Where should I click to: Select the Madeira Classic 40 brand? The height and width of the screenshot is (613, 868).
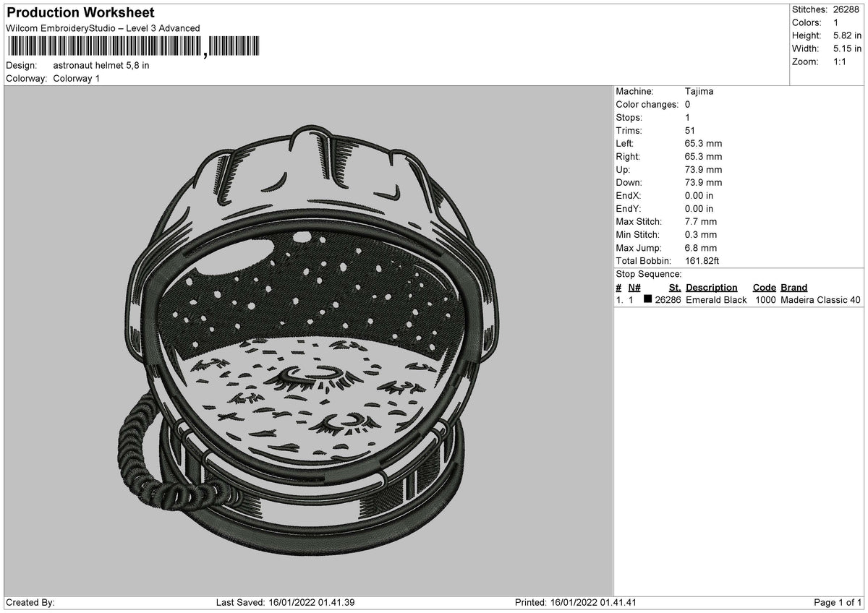[821, 300]
